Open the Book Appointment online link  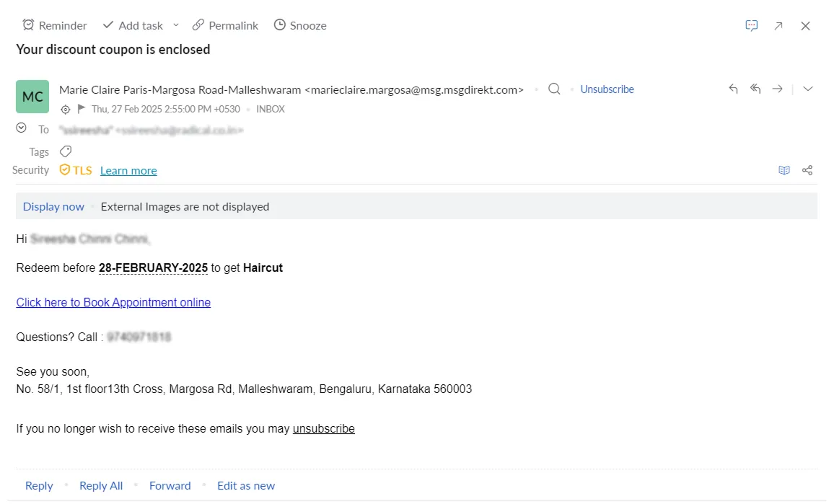113,302
